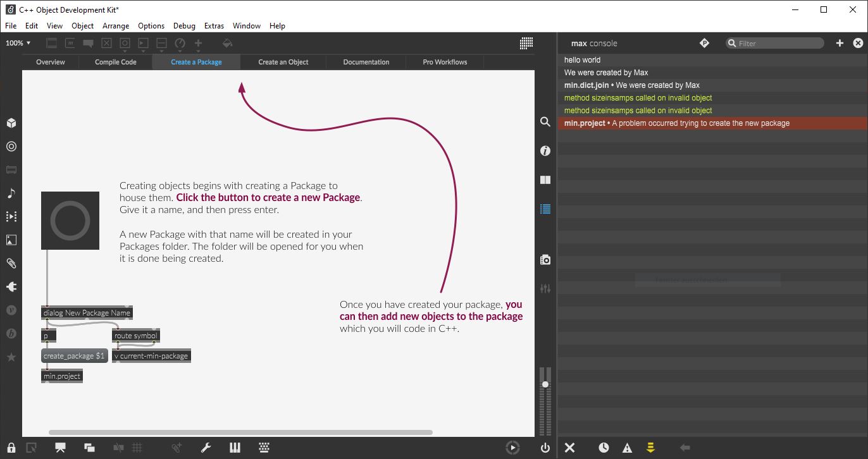Switch to the Overview tab
Viewport: 868px width, 459px height.
(51, 62)
